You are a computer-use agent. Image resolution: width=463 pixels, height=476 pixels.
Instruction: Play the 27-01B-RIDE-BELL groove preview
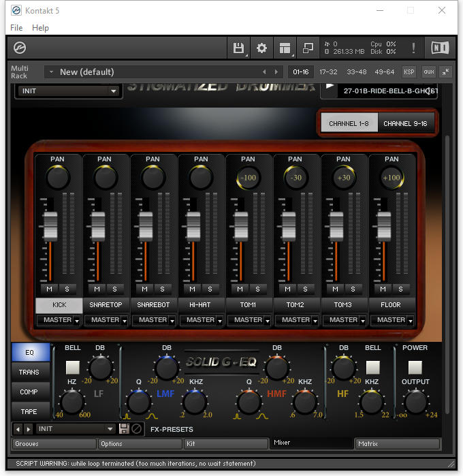[x=330, y=86]
